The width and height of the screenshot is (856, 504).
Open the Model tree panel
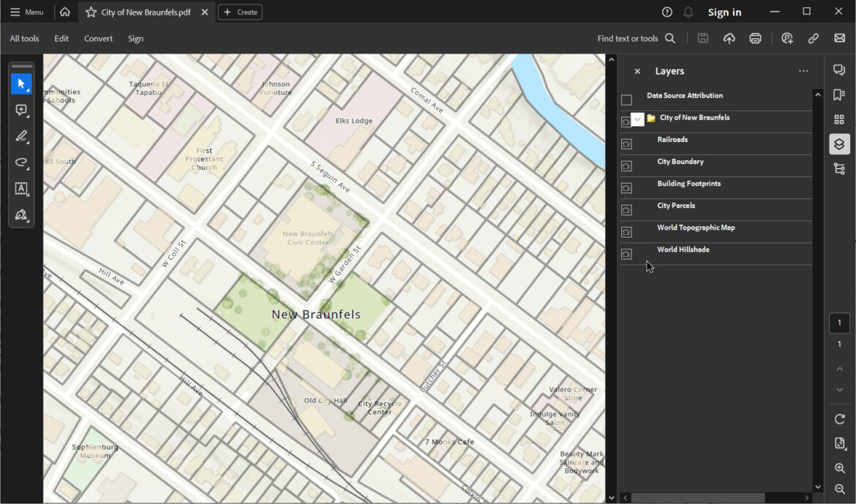[x=840, y=169]
